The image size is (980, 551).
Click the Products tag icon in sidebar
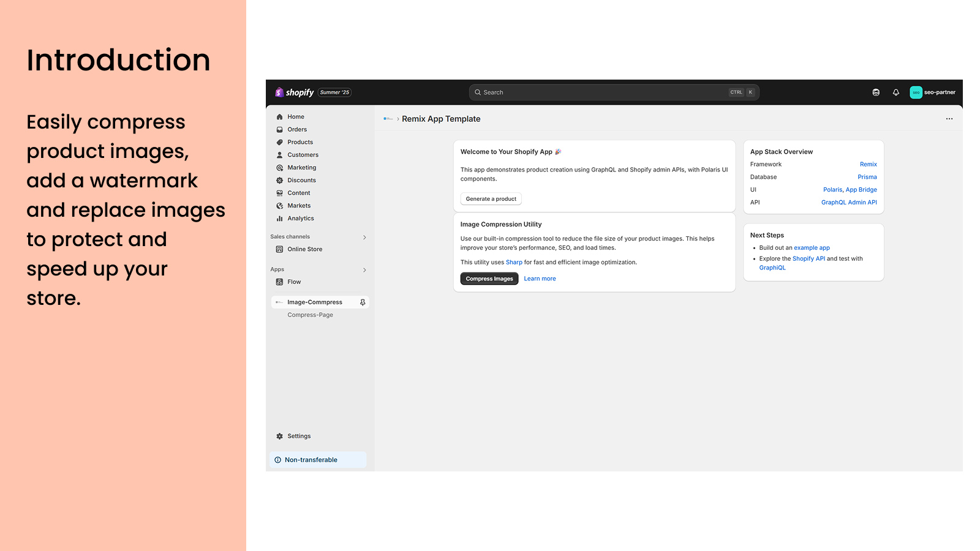pos(279,142)
